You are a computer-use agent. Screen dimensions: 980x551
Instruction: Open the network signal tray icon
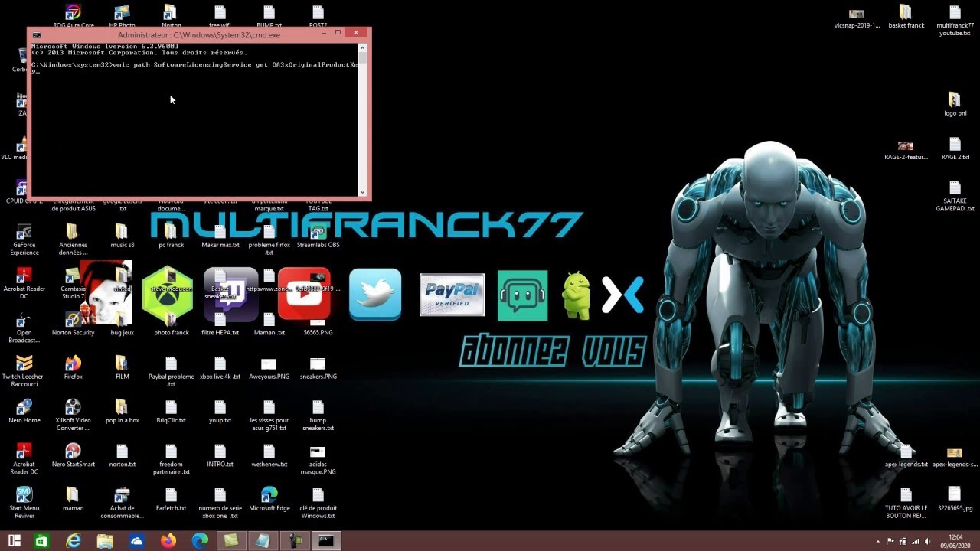915,542
